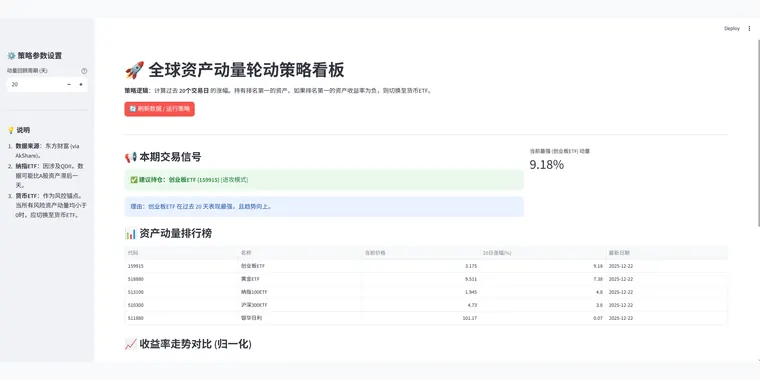Select 20-day gain cell 7.38
This screenshot has width=760, height=380.
(543, 279)
